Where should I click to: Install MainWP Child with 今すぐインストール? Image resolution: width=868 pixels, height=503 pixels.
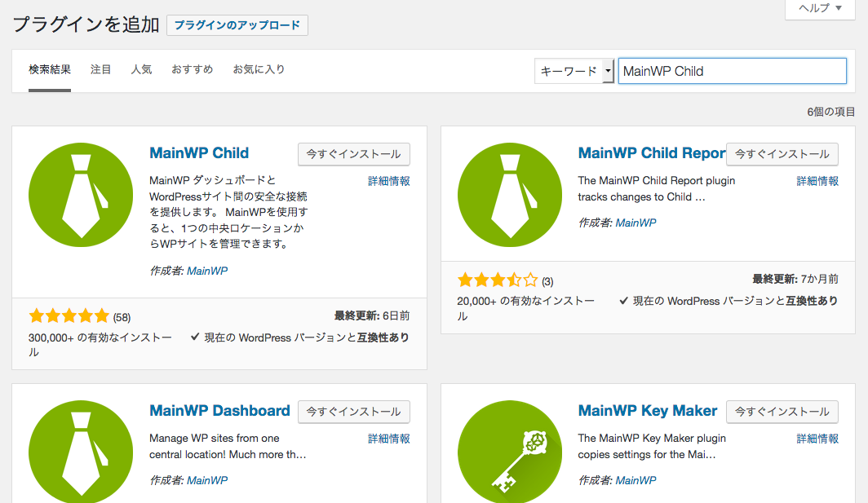[x=354, y=154]
